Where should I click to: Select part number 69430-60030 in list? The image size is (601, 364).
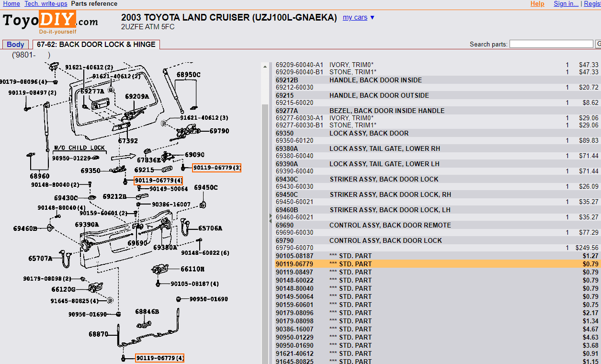[x=295, y=186]
